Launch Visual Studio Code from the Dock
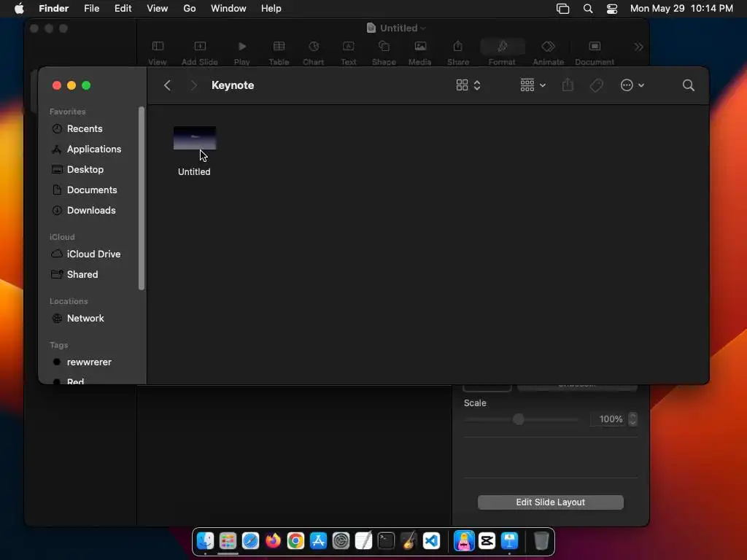747x560 pixels. 431,541
